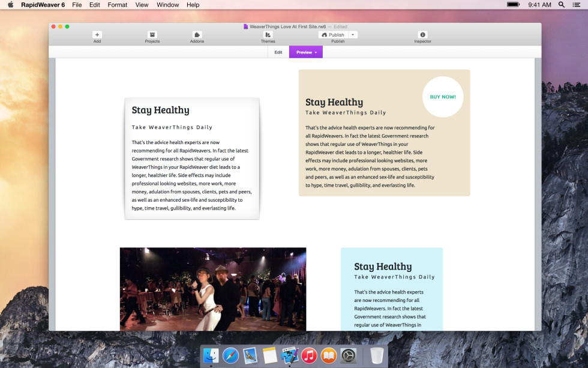Viewport: 588px width, 368px height.
Task: Open the View menu
Action: coord(142,5)
